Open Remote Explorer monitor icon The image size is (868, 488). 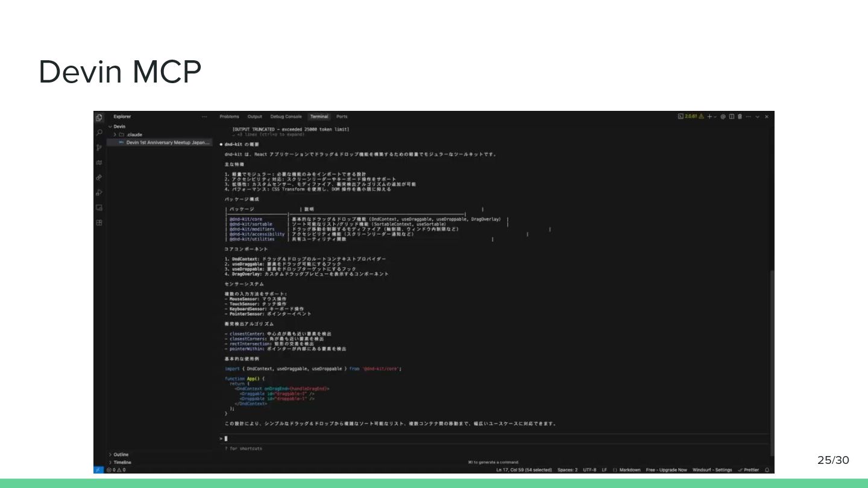pos(99,208)
